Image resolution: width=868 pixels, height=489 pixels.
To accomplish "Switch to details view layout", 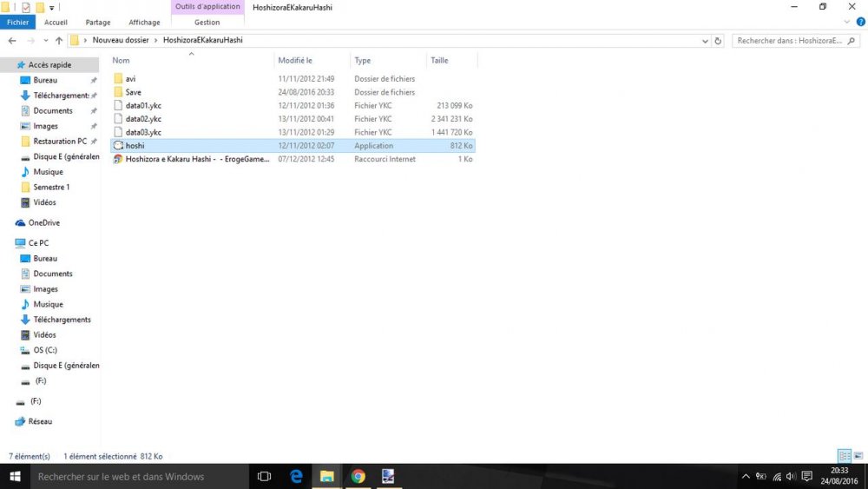I will click(x=844, y=456).
